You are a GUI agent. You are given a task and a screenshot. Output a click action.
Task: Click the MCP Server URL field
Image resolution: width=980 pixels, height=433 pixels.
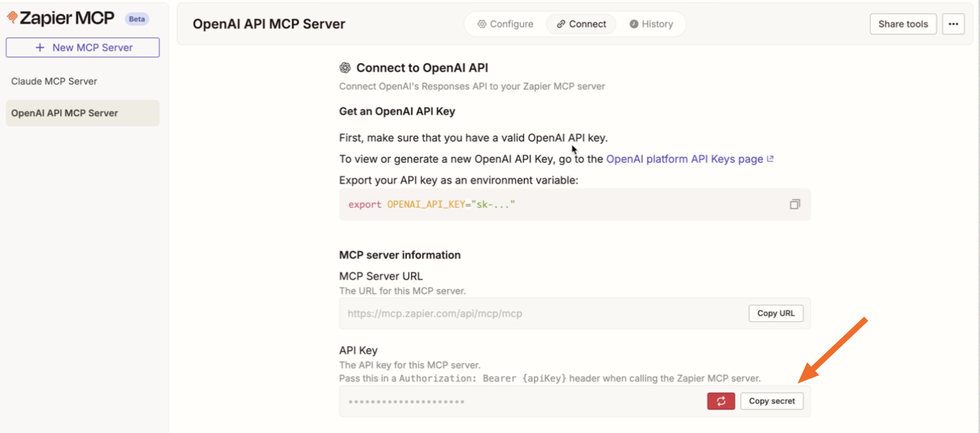[533, 314]
